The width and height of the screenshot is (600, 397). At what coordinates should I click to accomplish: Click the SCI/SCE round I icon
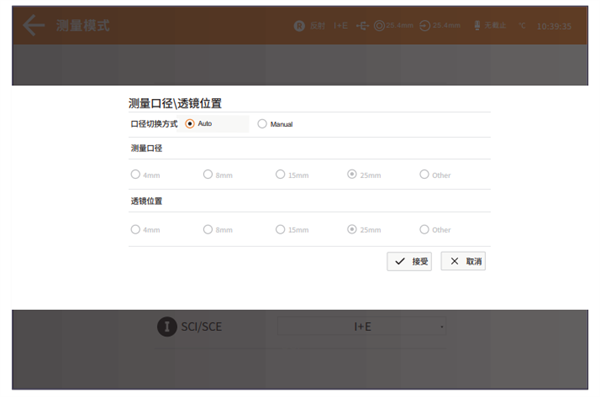167,327
